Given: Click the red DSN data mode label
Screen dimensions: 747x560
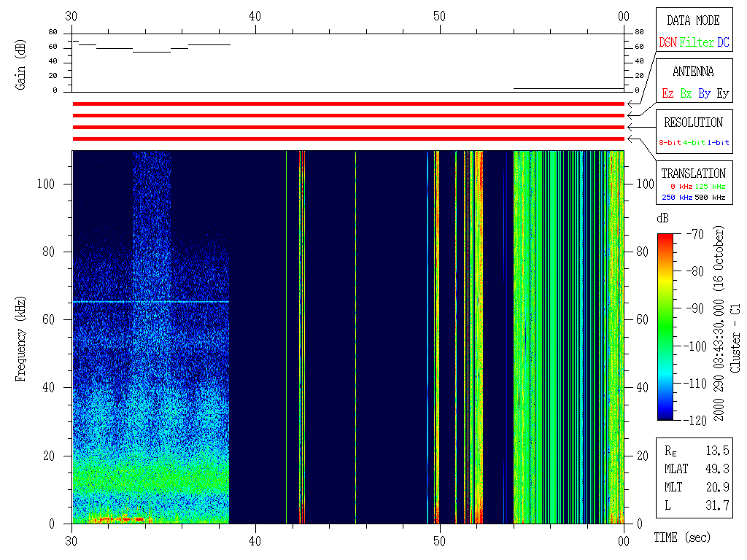Looking at the screenshot, I should point(667,43).
